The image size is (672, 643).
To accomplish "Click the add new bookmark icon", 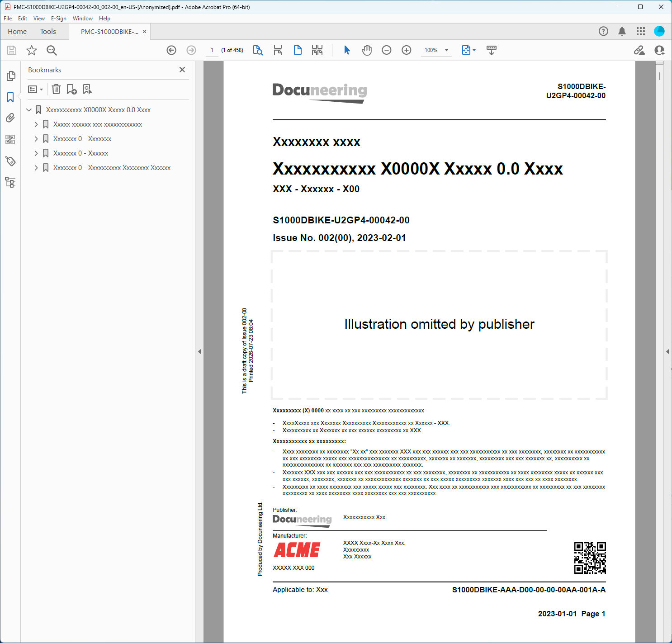I will 71,89.
